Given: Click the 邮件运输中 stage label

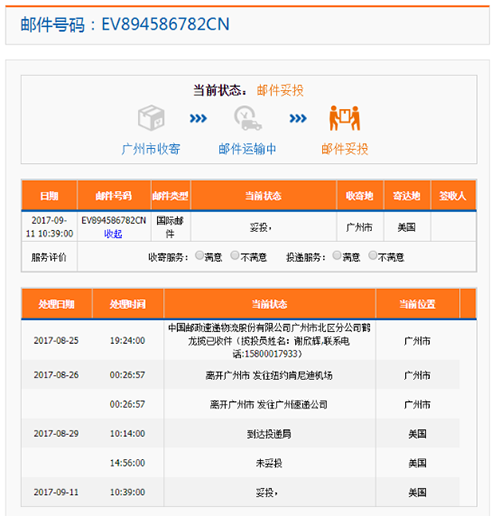Looking at the screenshot, I should (x=247, y=149).
